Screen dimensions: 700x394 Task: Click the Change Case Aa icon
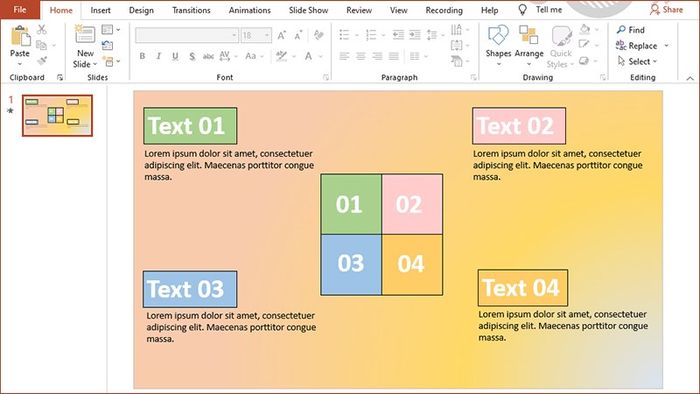pyautogui.click(x=251, y=56)
